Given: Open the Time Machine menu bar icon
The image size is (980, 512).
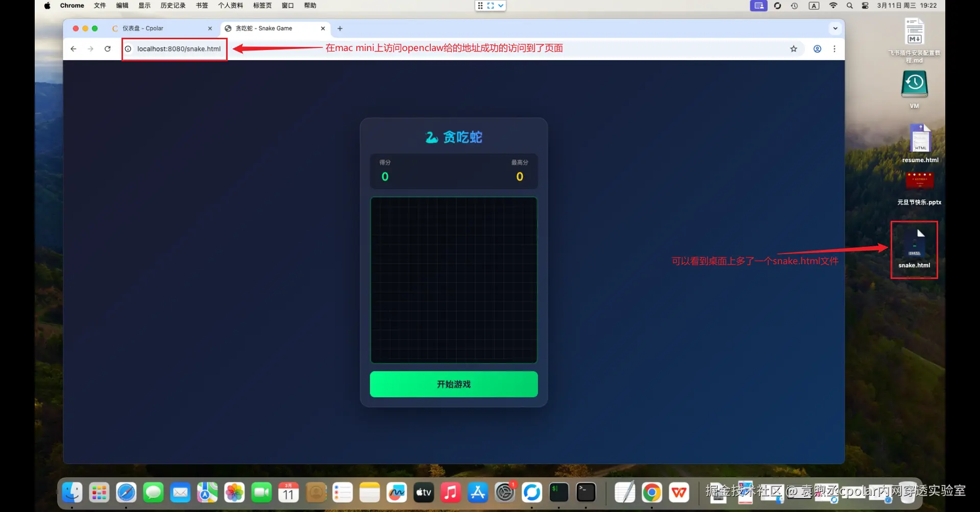Looking at the screenshot, I should (x=795, y=6).
